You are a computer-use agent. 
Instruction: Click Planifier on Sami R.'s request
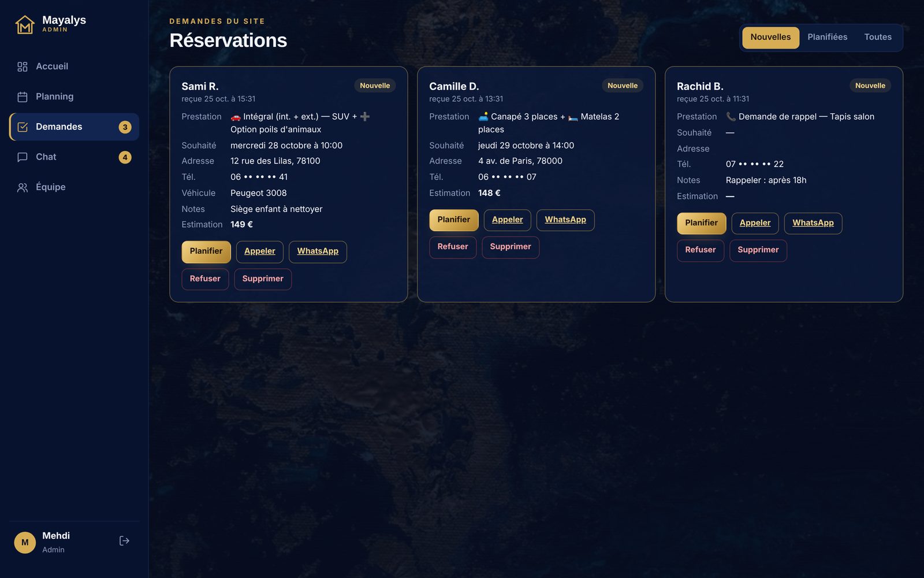pos(206,251)
